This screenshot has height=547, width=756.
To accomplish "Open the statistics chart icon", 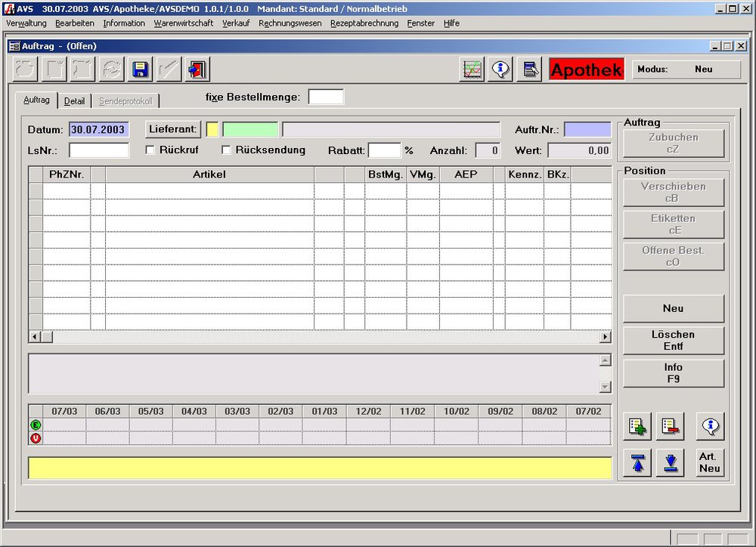I will click(x=472, y=70).
